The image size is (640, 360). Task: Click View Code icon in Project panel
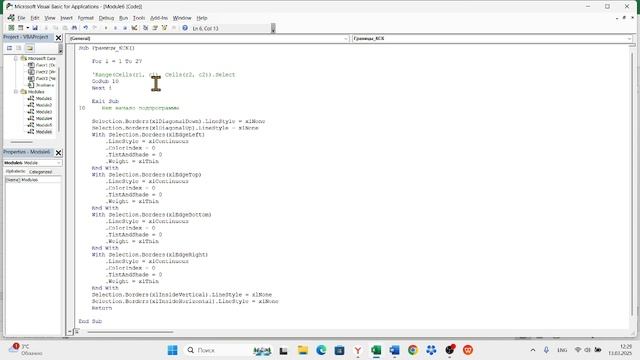[x=9, y=48]
